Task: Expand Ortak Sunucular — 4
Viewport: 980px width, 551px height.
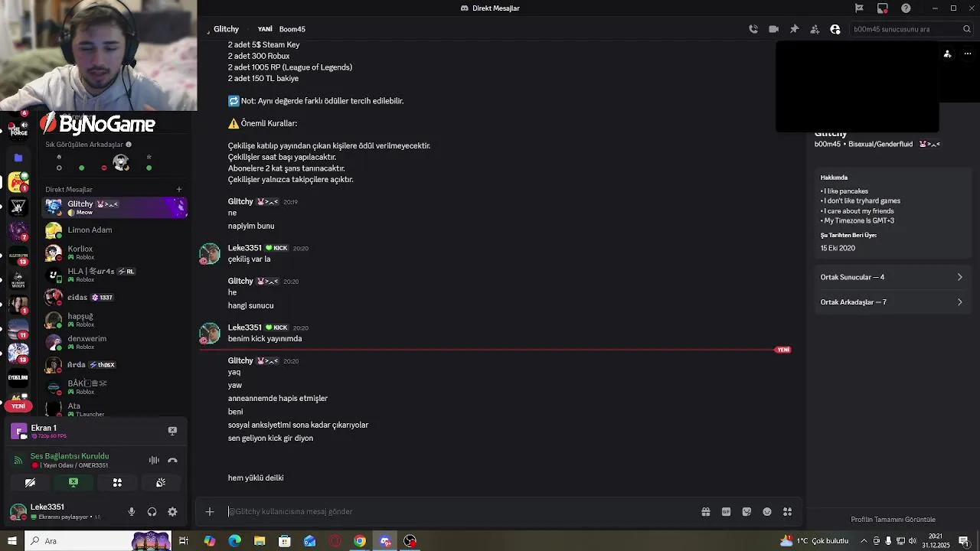Action: pos(892,277)
